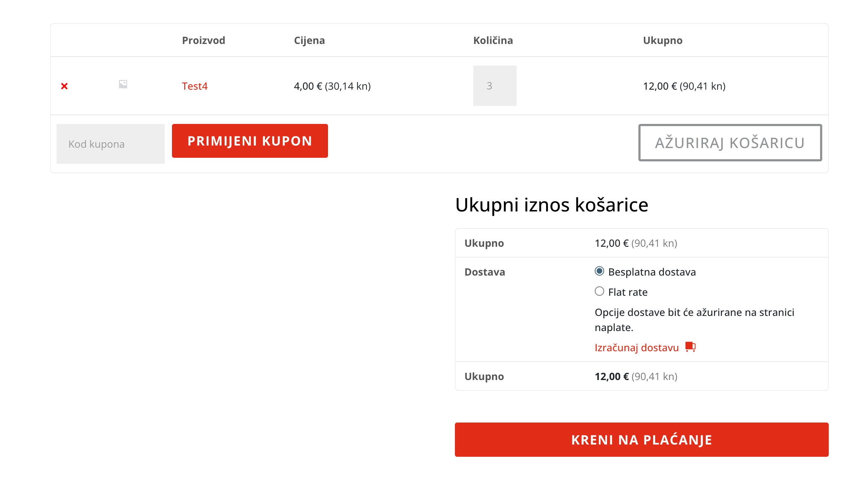This screenshot has height=500, width=868.
Task: Click the final total 12,00 € value
Action: [x=611, y=376]
